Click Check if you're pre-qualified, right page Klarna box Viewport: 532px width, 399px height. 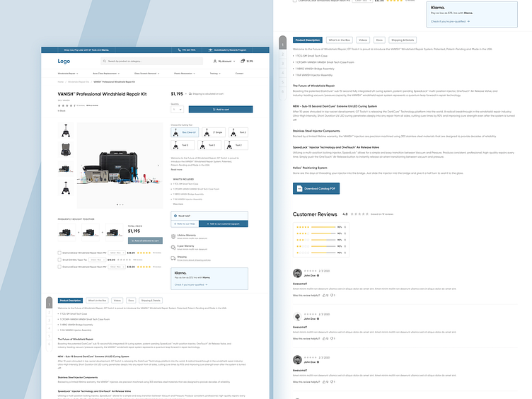tap(449, 21)
